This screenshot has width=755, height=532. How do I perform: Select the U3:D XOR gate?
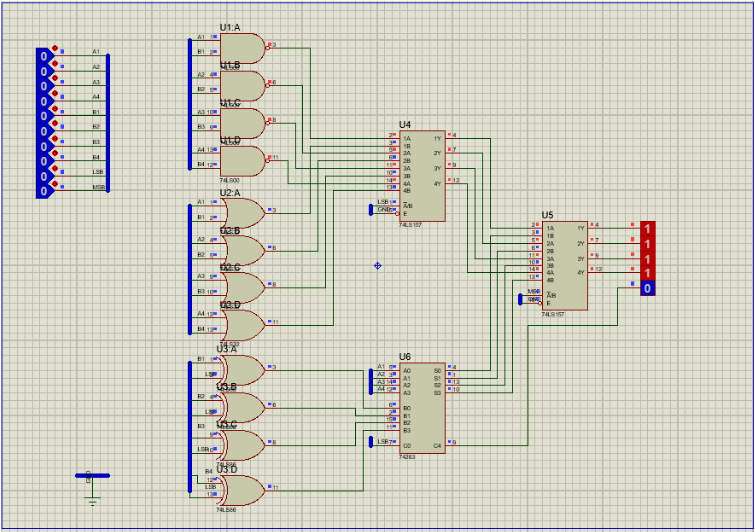click(244, 489)
